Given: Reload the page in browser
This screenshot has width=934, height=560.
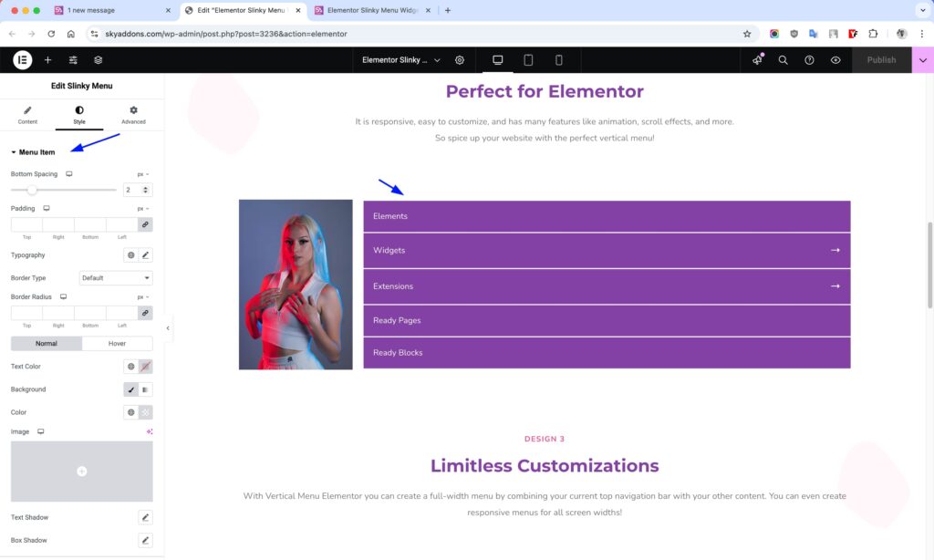Looking at the screenshot, I should tap(51, 34).
